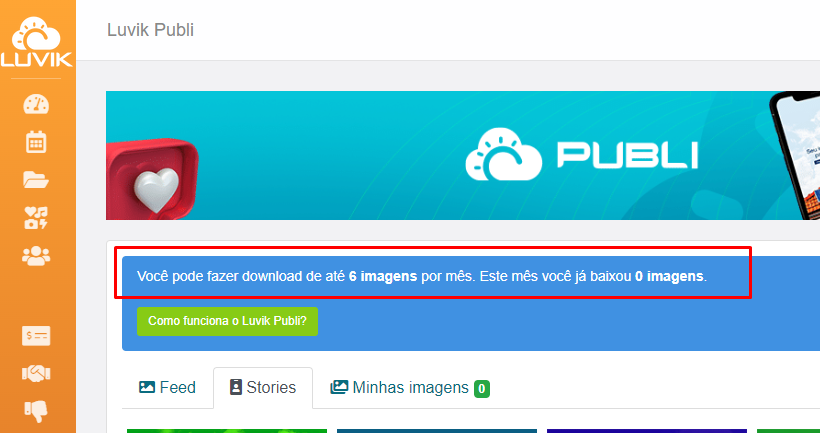Screen dimensions: 820x433
Task: Click 'Como funciona o Luvik Publi?' button
Action: (227, 321)
